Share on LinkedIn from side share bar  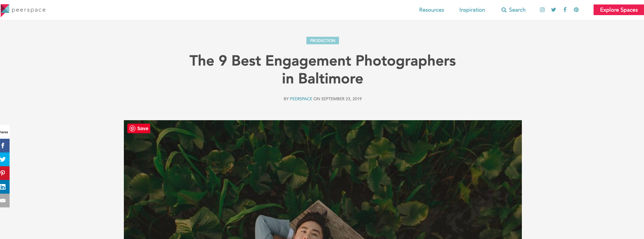coord(4,187)
